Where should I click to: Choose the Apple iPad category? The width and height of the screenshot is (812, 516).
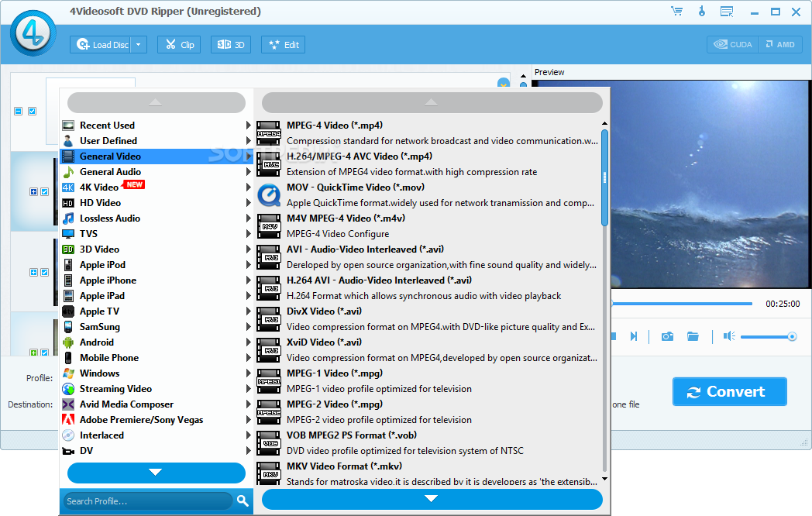tap(157, 296)
